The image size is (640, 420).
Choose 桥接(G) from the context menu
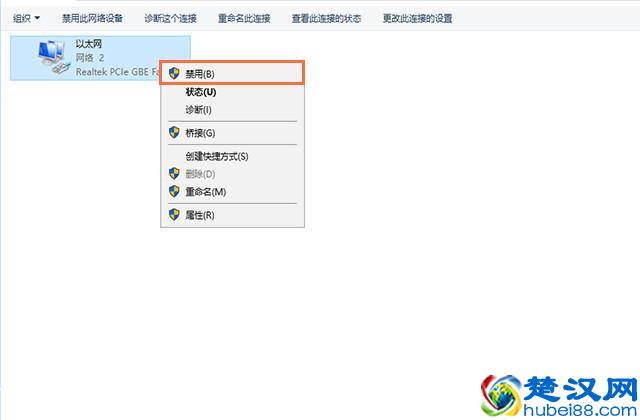[232, 133]
